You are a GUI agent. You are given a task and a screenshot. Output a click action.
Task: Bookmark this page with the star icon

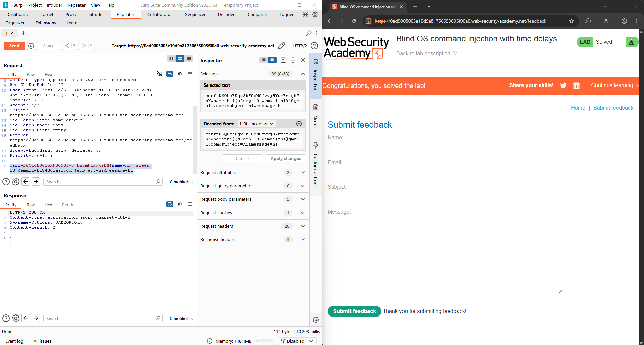571,21
